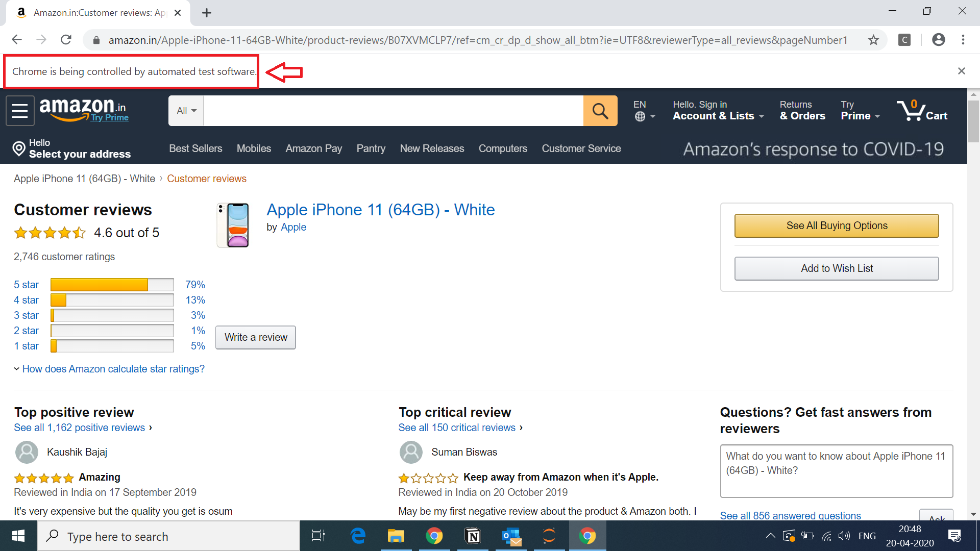The image size is (980, 551).
Task: Click the select-your-address location pin
Action: pos(19,148)
